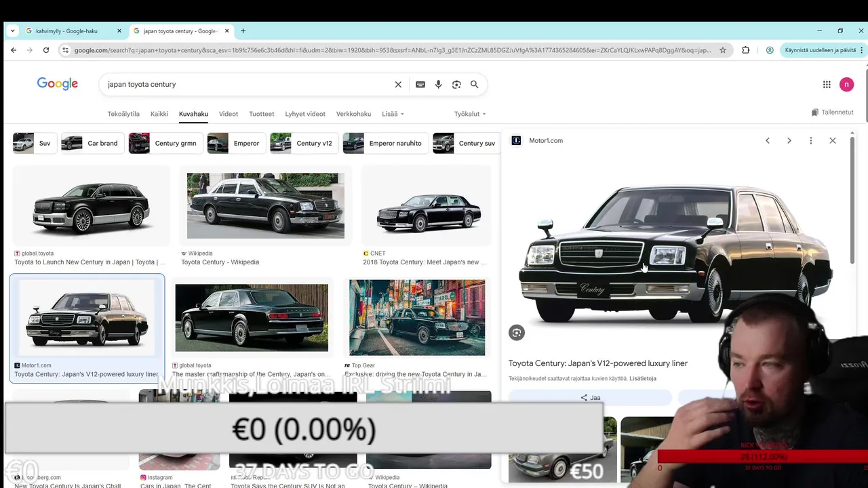
Task: Reload the current page
Action: coord(46,50)
